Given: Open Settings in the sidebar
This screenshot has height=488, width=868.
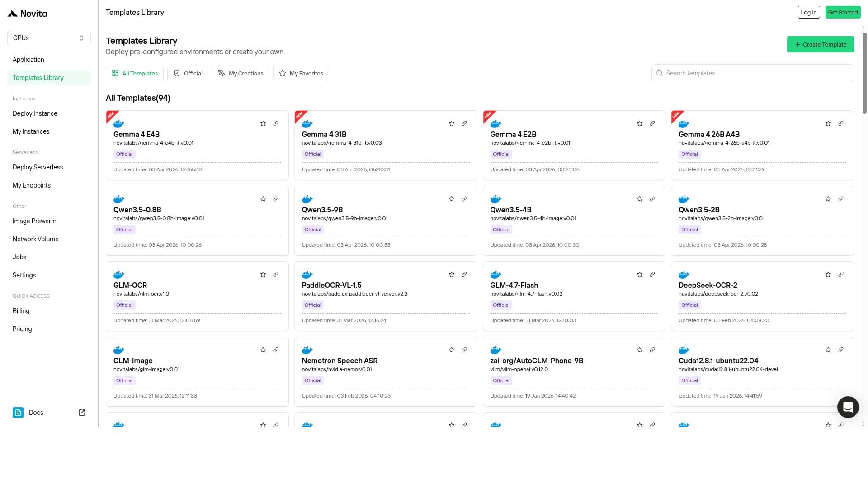Looking at the screenshot, I should [49, 275].
